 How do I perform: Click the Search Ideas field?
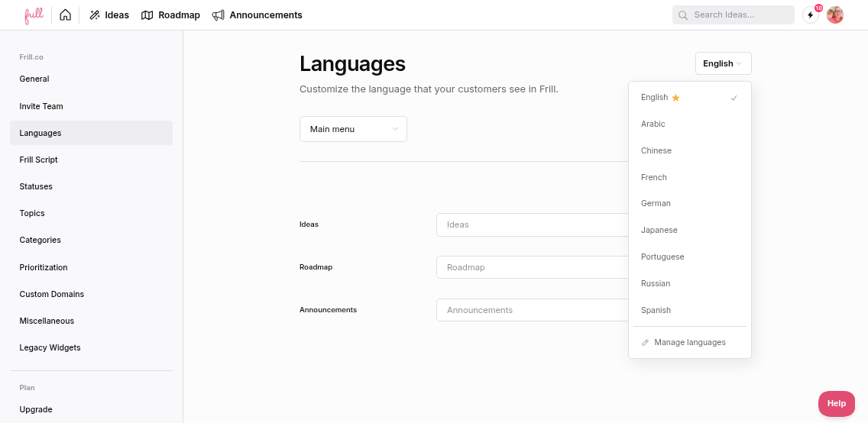click(x=733, y=15)
